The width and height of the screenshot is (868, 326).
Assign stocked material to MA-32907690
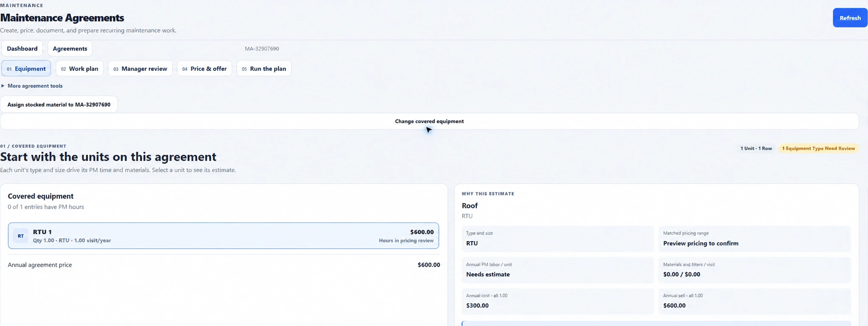tap(59, 104)
